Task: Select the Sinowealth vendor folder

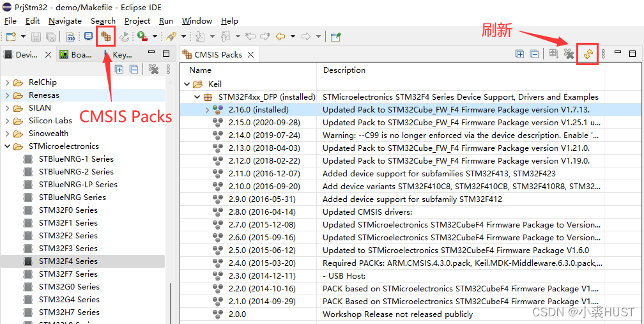Action: point(49,134)
